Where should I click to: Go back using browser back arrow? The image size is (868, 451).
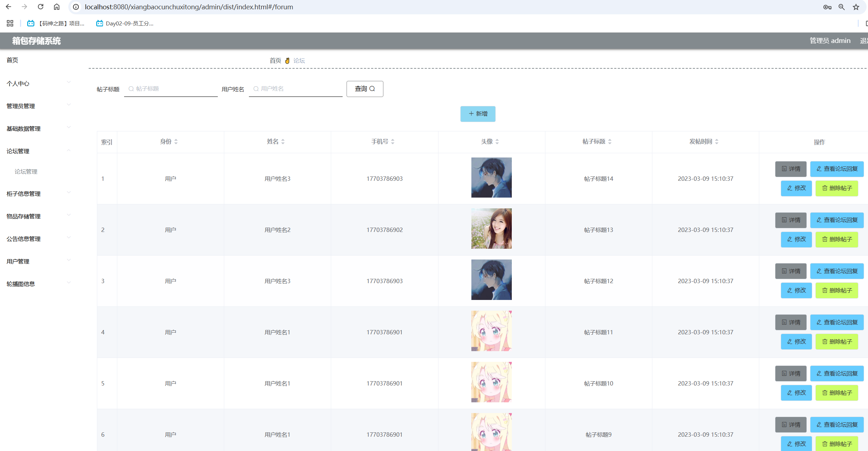coord(9,7)
